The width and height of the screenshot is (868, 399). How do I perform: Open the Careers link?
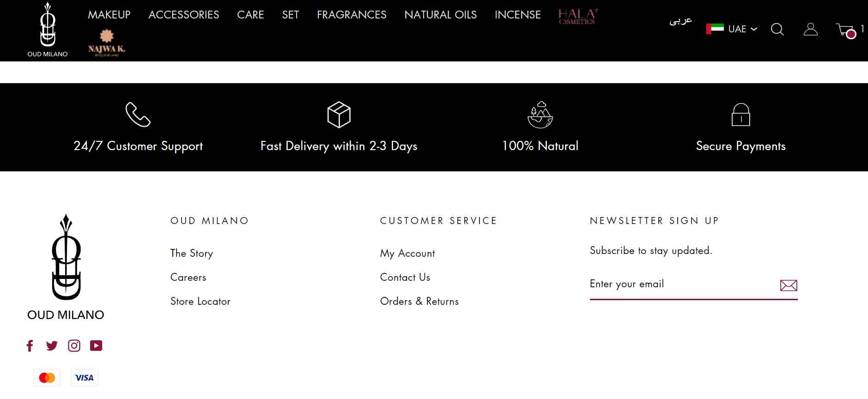(188, 278)
